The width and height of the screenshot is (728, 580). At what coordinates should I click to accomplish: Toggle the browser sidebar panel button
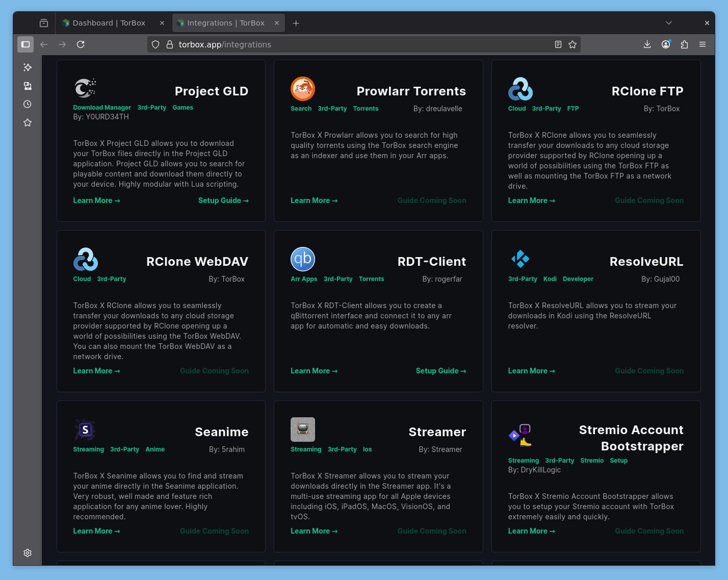click(25, 44)
